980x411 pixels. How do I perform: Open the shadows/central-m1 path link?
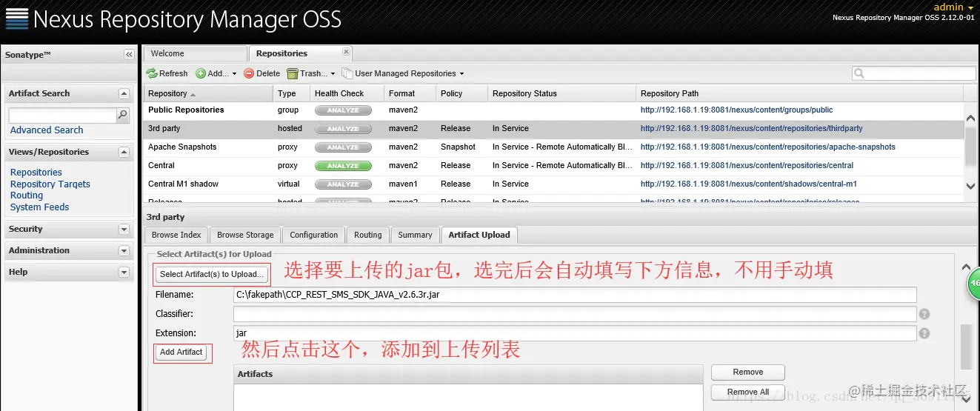749,184
